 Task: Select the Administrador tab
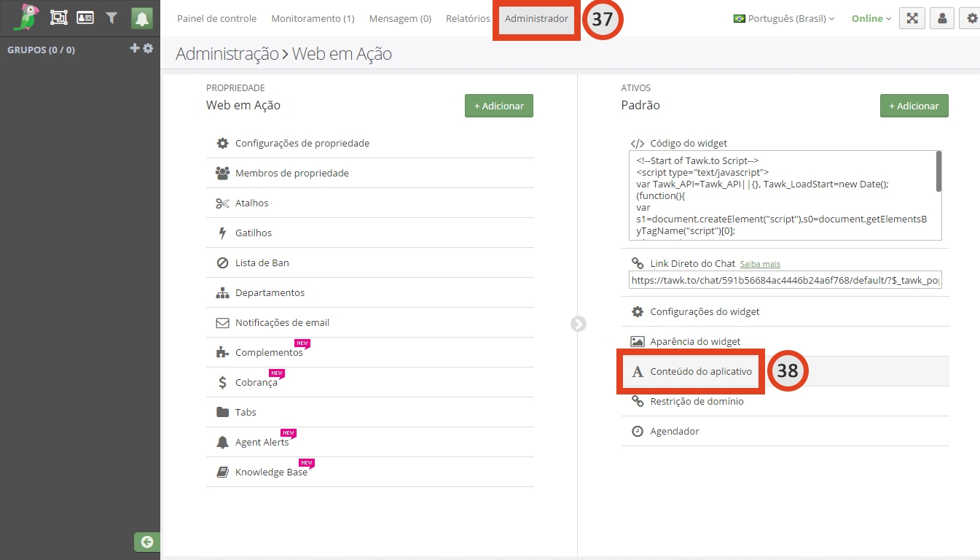point(536,18)
